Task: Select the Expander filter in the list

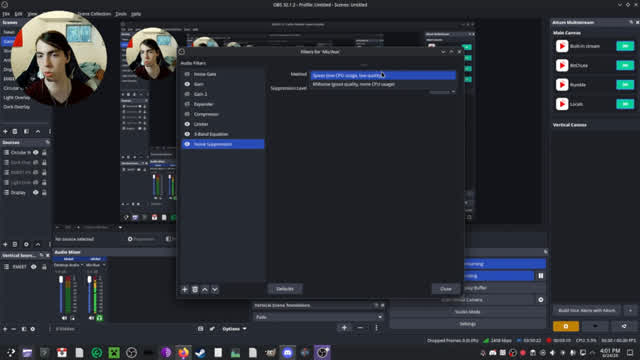Action: click(223, 104)
